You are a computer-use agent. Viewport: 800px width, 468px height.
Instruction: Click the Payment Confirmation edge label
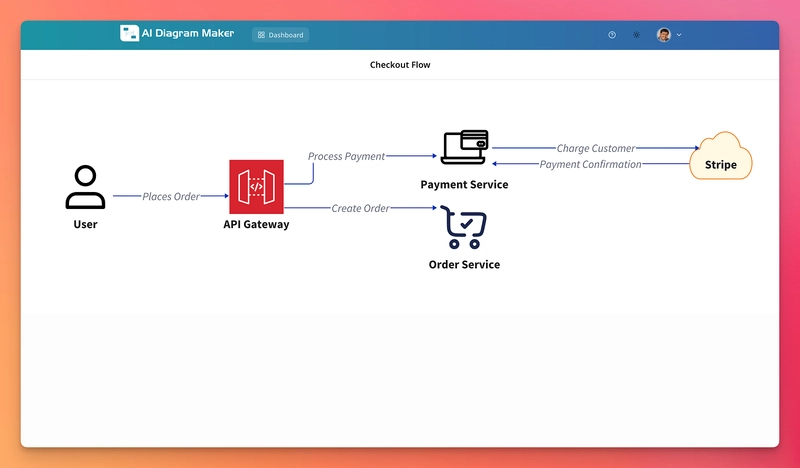[x=590, y=164]
